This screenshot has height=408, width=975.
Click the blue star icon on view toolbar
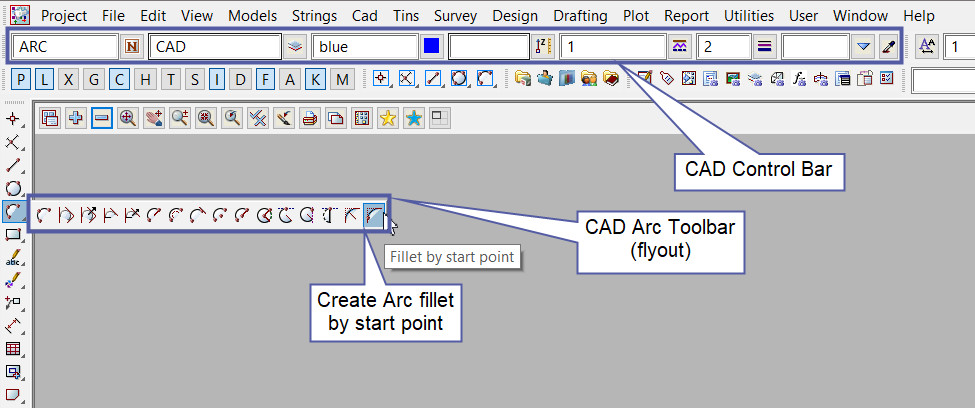pyautogui.click(x=414, y=118)
